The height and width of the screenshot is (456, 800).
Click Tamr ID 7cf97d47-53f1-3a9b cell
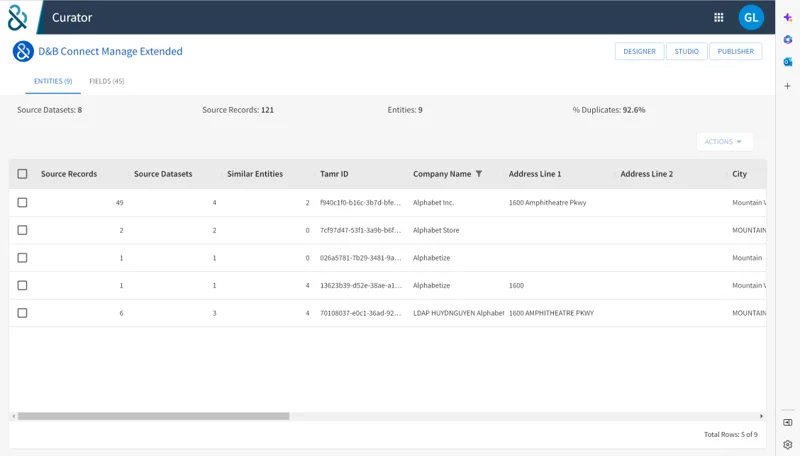360,230
